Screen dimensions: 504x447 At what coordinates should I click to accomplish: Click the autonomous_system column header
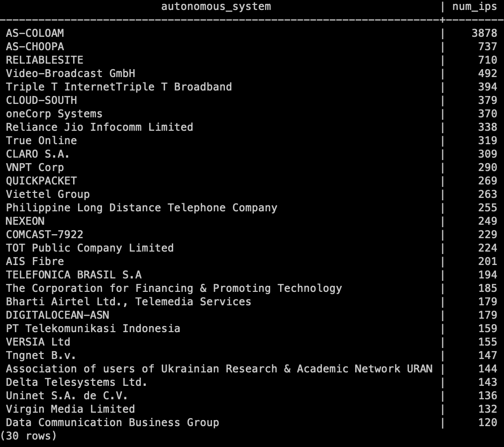pyautogui.click(x=216, y=6)
